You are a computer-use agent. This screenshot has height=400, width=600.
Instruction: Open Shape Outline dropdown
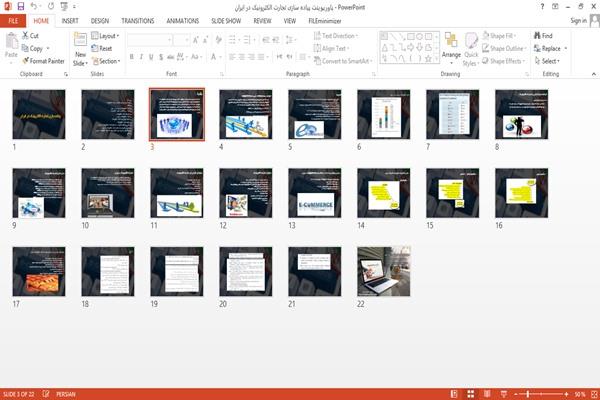pos(504,48)
